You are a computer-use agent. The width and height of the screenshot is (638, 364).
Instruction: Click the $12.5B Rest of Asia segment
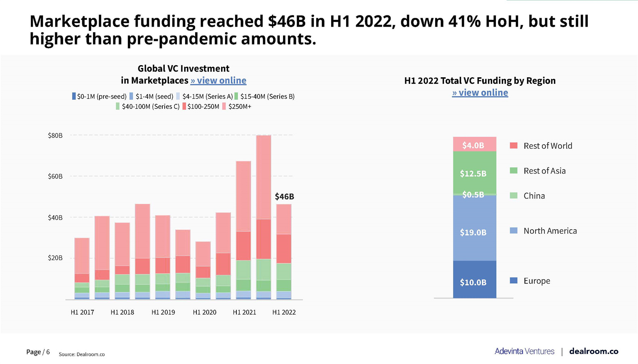pos(474,172)
